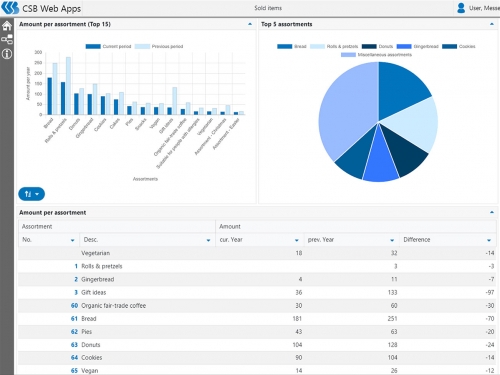
Task: Open assortment number 61 Bread link
Action: pyautogui.click(x=74, y=319)
